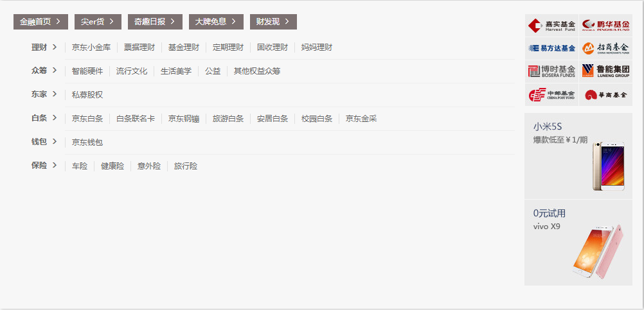Open the 妈妈理财 link
644x310 pixels.
pyautogui.click(x=317, y=47)
